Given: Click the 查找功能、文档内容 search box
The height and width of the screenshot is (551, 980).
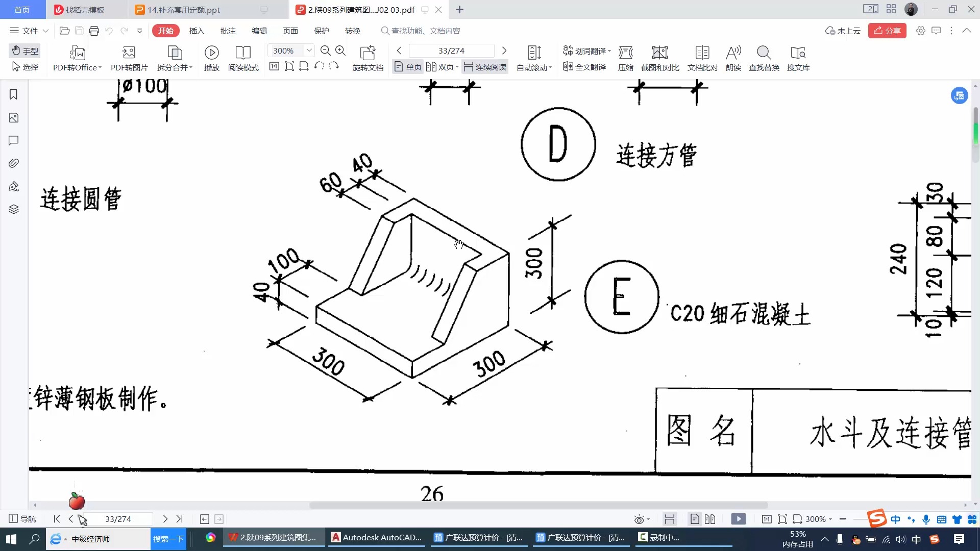Looking at the screenshot, I should (421, 31).
